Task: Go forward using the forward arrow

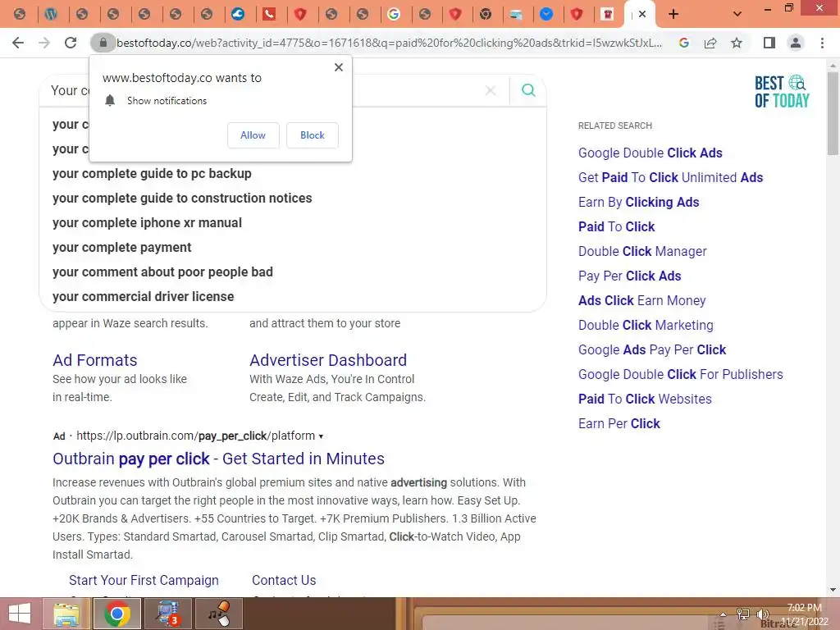Action: click(x=44, y=43)
